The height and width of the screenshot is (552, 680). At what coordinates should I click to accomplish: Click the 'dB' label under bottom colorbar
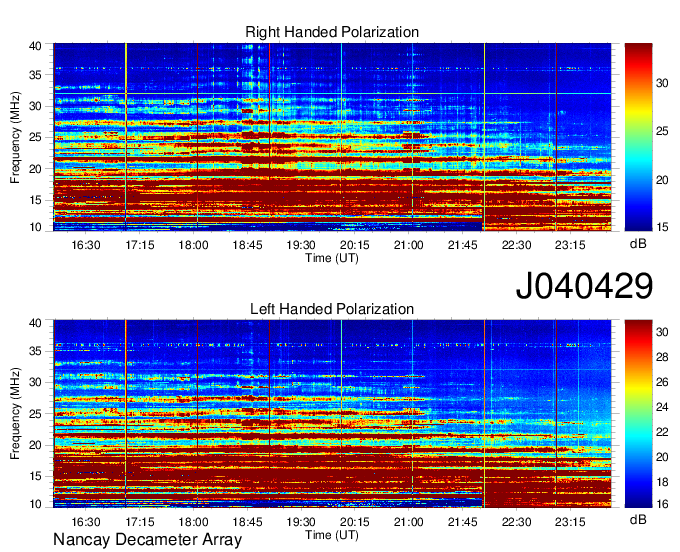[x=638, y=519]
